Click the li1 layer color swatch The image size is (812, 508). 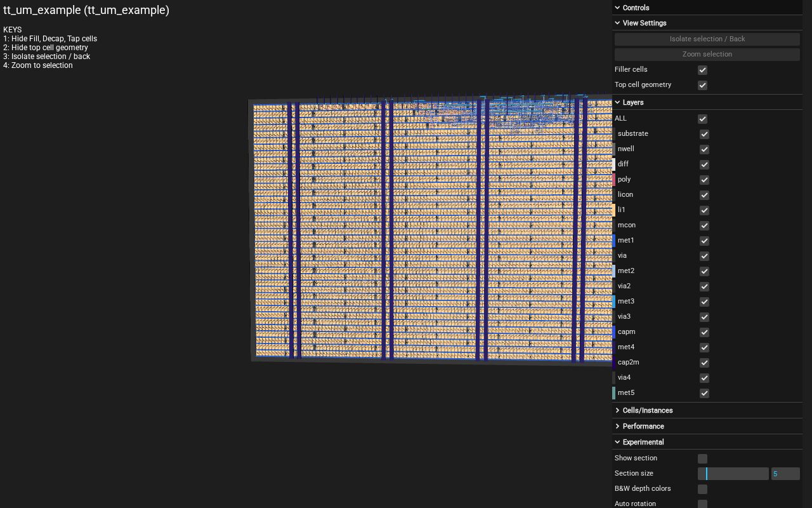point(613,210)
